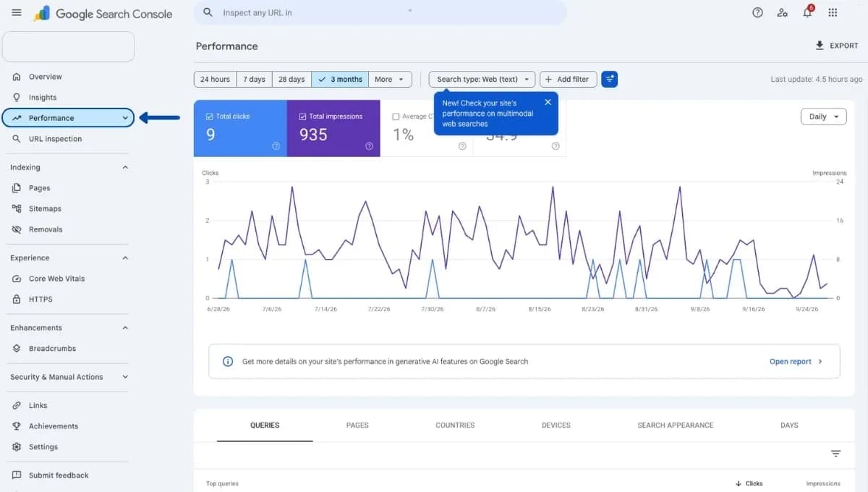Toggle the Total clicks checkbox
This screenshot has height=492, width=868.
point(209,116)
